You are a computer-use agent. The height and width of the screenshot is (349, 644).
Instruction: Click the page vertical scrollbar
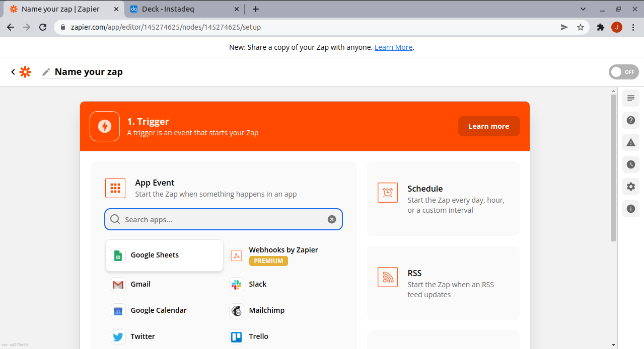point(613,167)
